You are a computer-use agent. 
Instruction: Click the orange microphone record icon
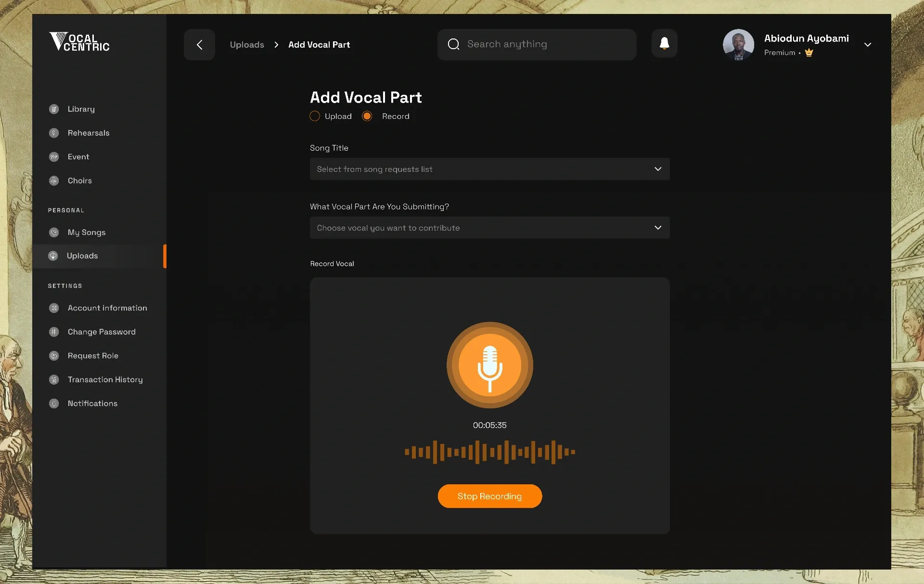(x=489, y=365)
